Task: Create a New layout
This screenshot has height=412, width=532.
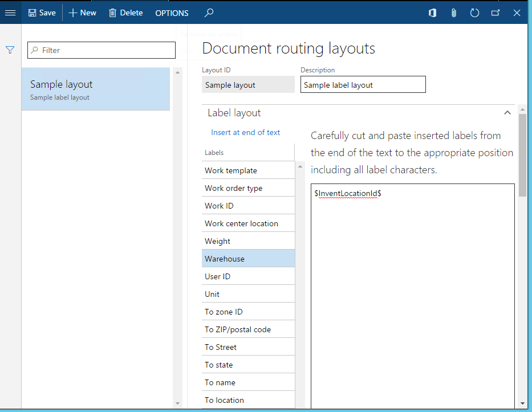Action: 83,13
